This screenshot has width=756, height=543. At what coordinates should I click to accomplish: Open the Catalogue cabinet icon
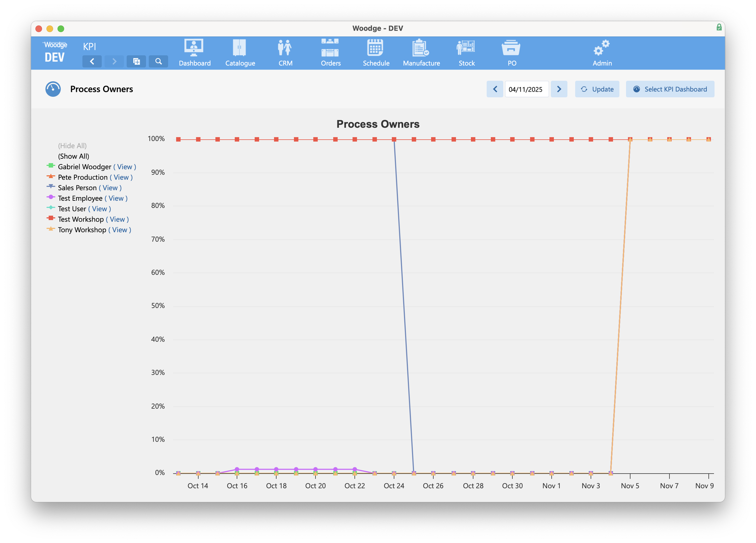tap(240, 48)
